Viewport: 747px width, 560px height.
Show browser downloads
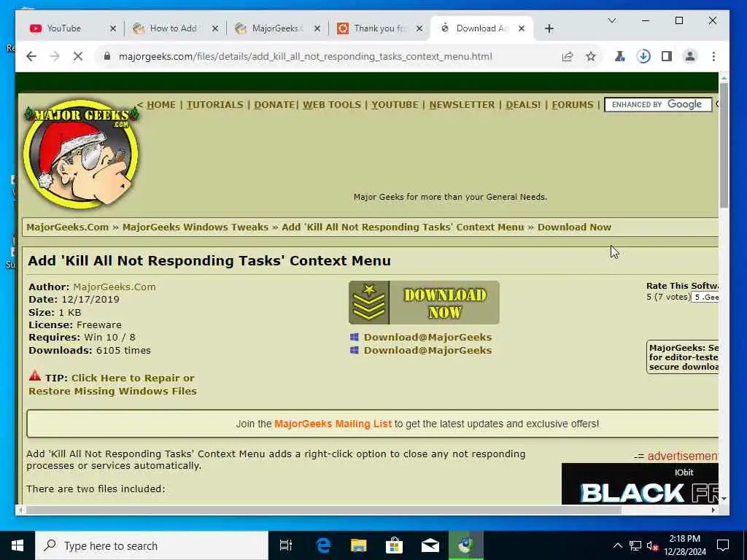click(x=643, y=57)
